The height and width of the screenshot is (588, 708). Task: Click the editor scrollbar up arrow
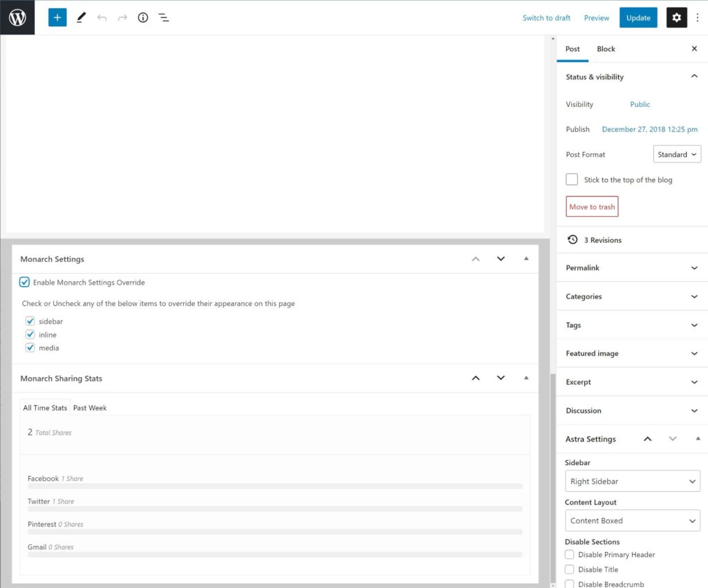click(x=552, y=39)
